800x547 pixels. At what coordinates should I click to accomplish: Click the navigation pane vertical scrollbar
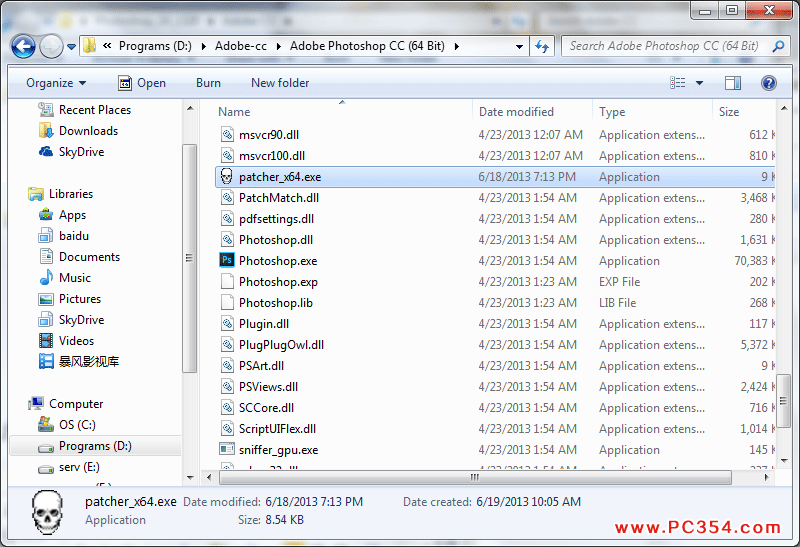(189, 256)
